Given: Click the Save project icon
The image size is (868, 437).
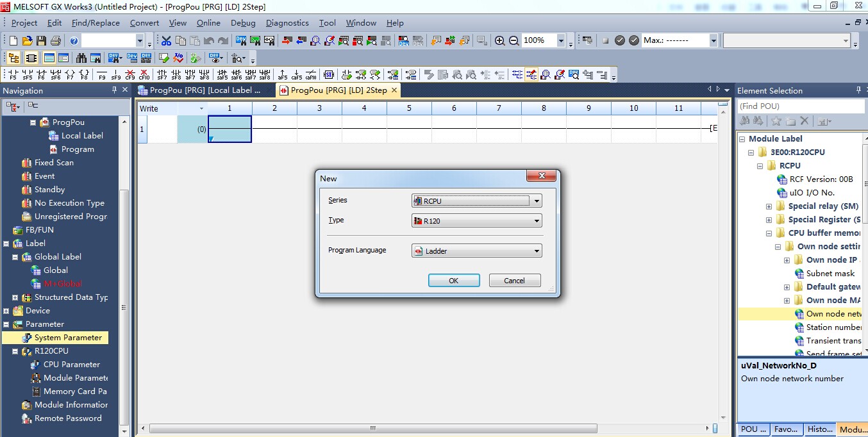Looking at the screenshot, I should [41, 40].
